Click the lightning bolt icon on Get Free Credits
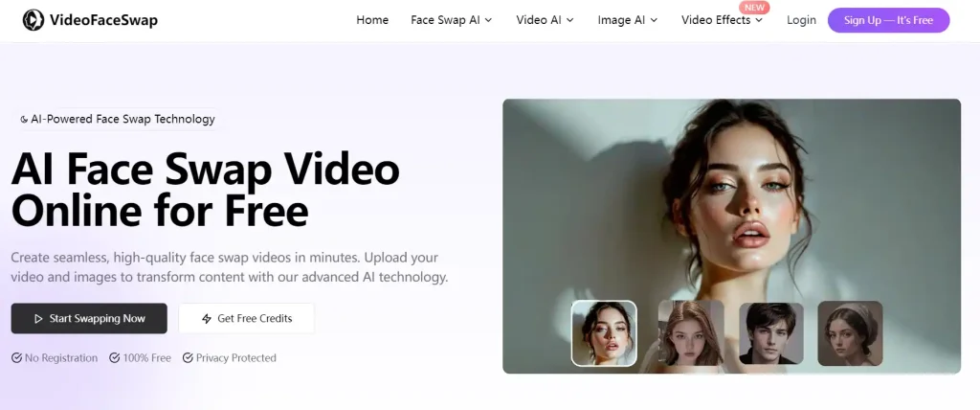Image resolution: width=980 pixels, height=410 pixels. (206, 318)
